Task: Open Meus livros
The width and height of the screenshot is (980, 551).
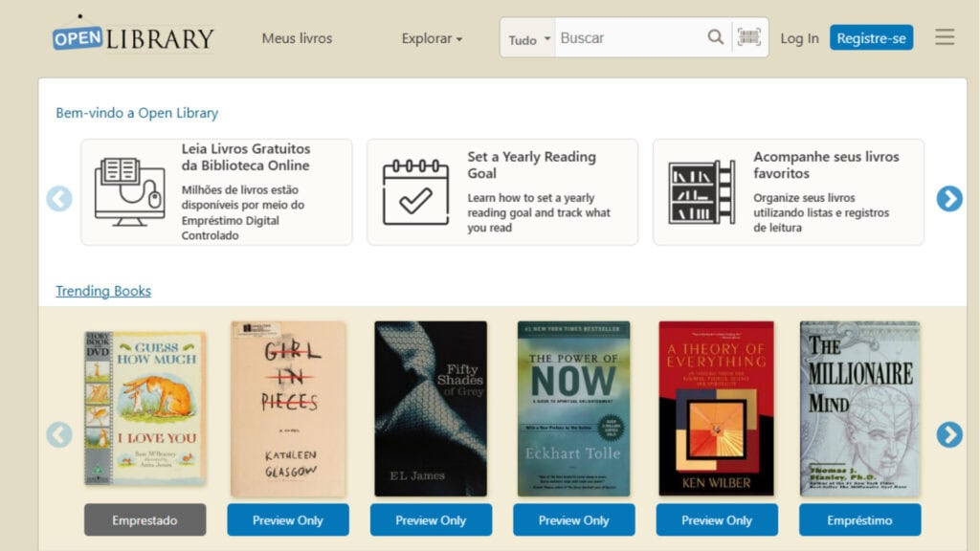Action: 297,38
